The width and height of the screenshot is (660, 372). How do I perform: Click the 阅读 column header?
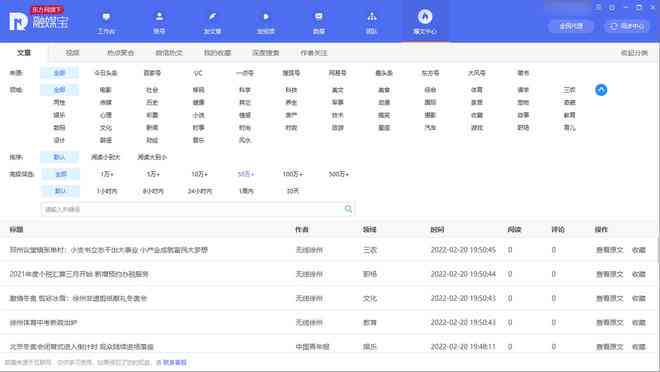[514, 230]
